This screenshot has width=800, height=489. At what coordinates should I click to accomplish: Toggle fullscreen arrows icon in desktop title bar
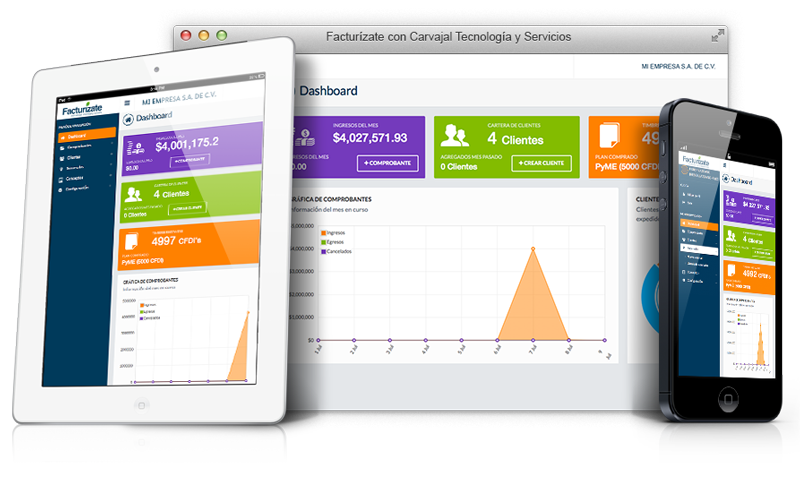pos(717,36)
